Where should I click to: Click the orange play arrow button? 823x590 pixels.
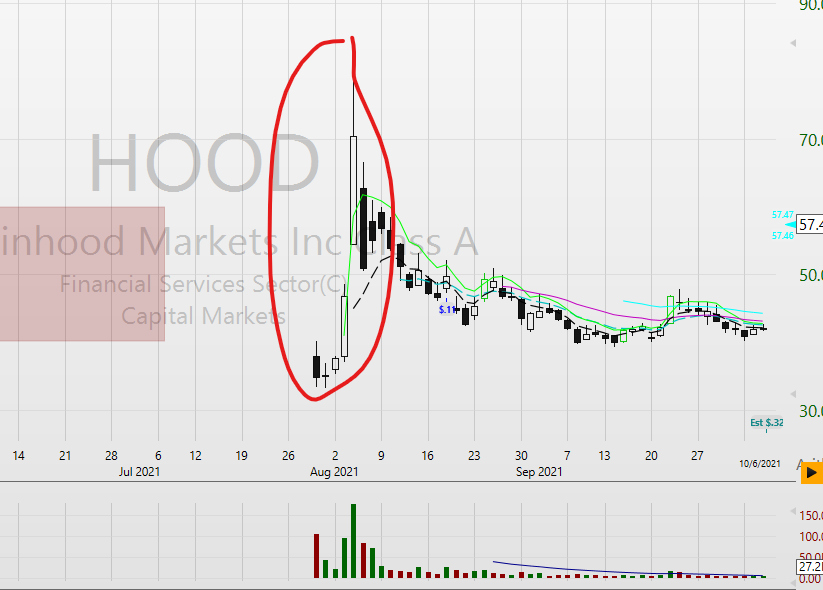(x=811, y=473)
